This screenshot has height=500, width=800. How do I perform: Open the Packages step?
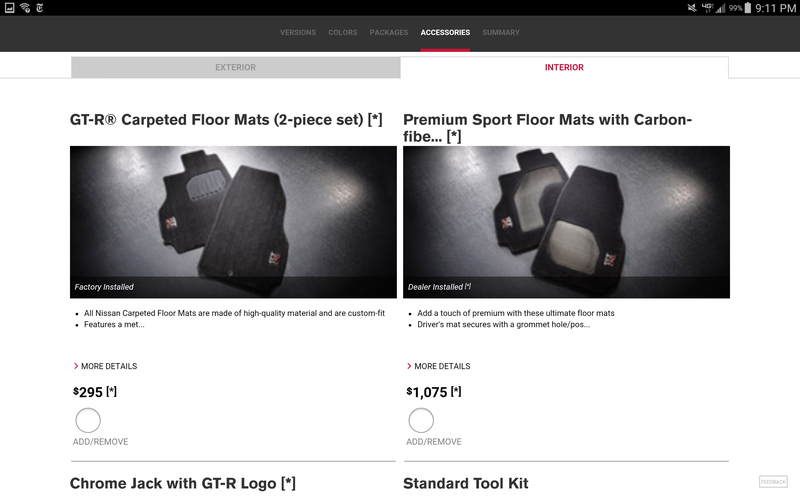389,33
